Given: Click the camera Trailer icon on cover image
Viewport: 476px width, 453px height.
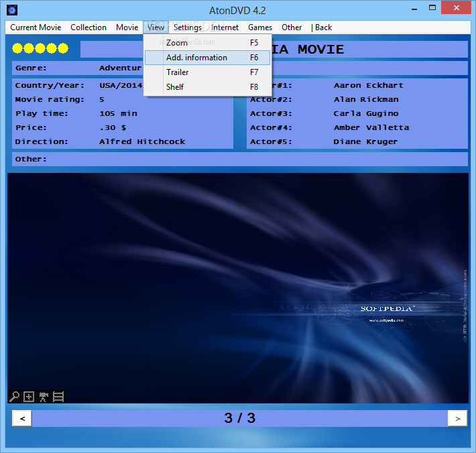Looking at the screenshot, I should click(44, 397).
